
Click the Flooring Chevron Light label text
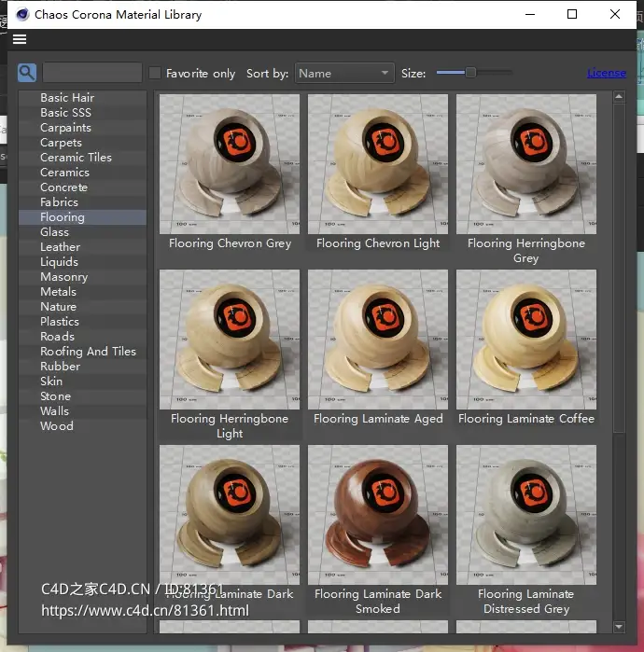pos(378,243)
